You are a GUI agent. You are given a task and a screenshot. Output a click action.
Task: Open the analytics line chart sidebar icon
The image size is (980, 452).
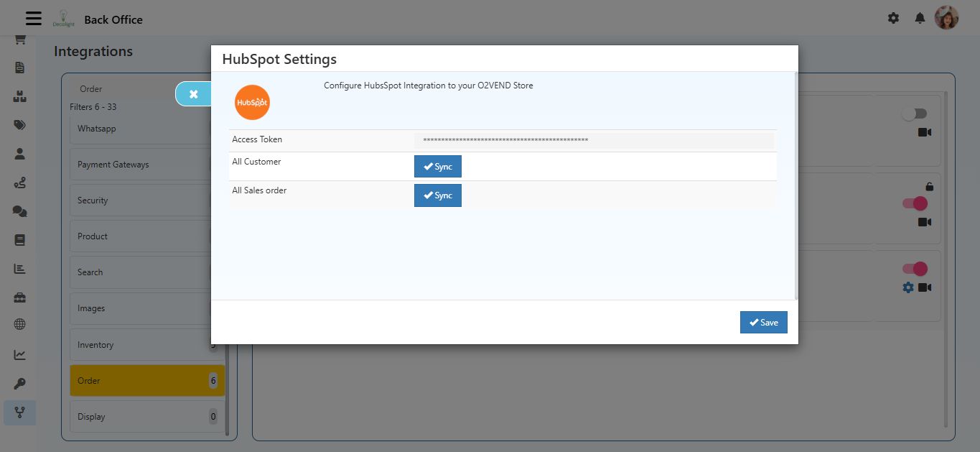(x=19, y=354)
